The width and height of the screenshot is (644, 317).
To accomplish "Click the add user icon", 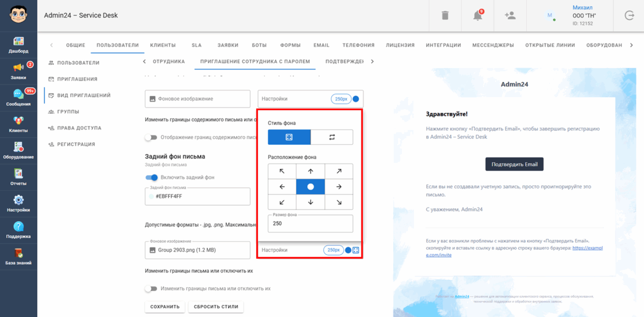I will point(510,15).
